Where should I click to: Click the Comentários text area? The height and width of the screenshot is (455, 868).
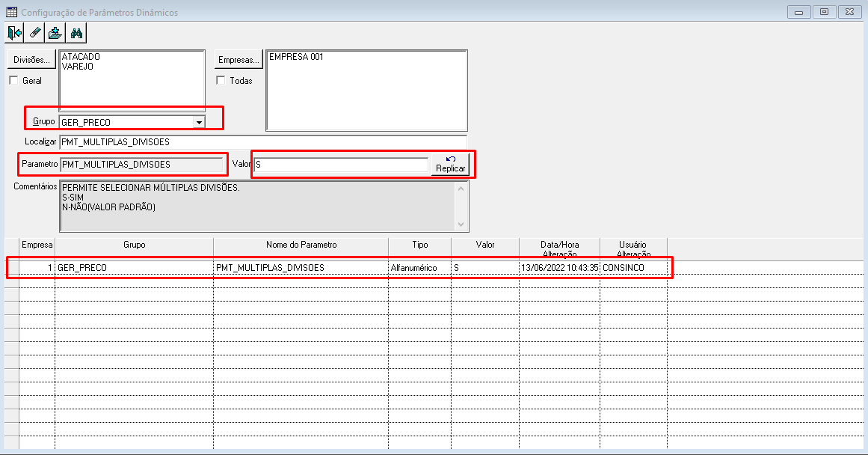(x=258, y=206)
